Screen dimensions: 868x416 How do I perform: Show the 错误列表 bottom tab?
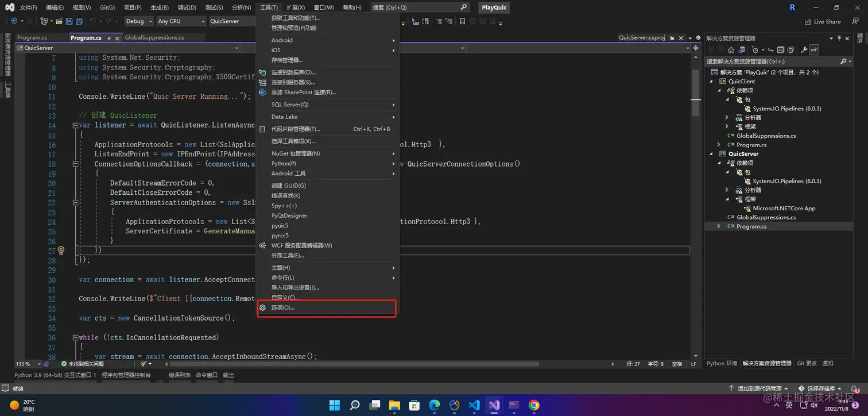tap(179, 375)
